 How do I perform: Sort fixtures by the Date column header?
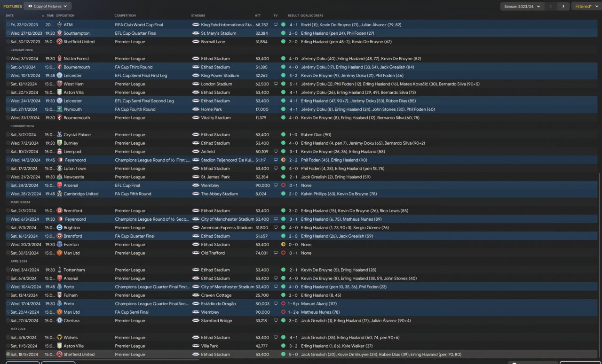(10, 15)
